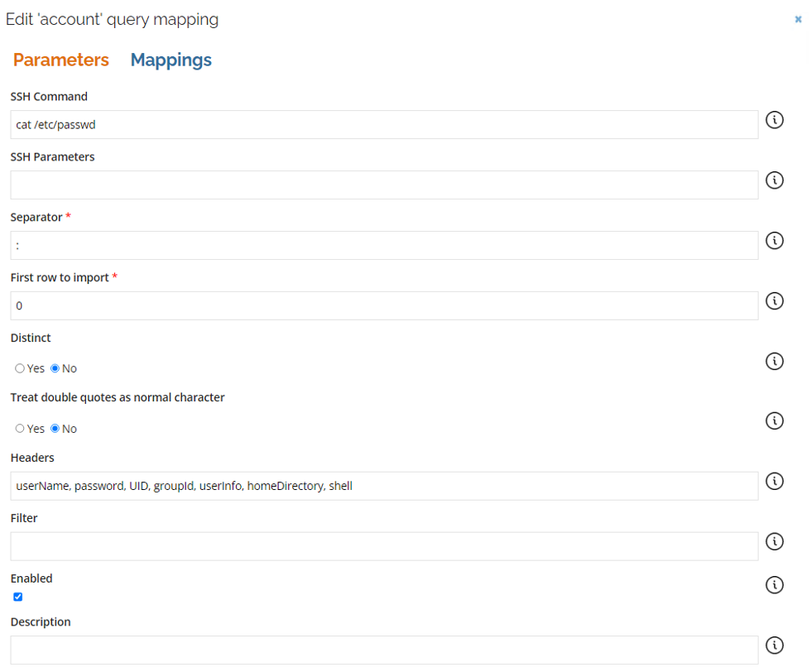Image resolution: width=811 pixels, height=672 pixels.
Task: Open the Filter field info icon
Action: 775,541
